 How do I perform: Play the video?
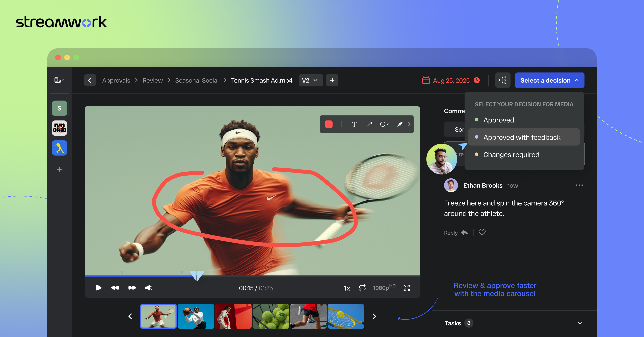click(98, 288)
